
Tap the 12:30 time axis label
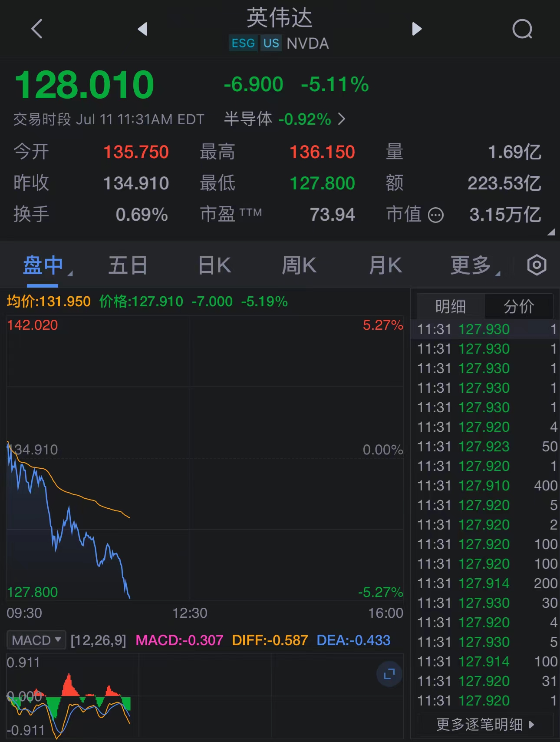190,613
